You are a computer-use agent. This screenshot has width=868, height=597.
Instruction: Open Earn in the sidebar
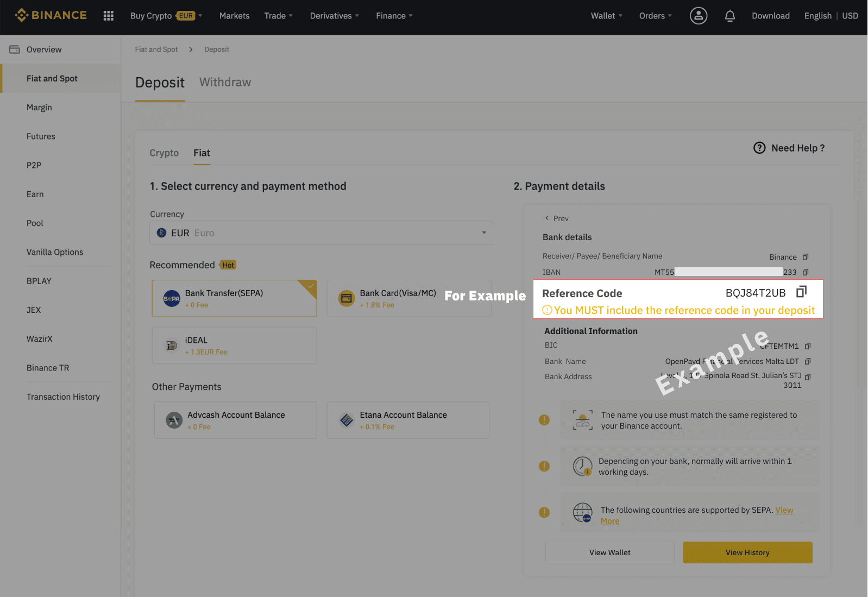pyautogui.click(x=35, y=194)
